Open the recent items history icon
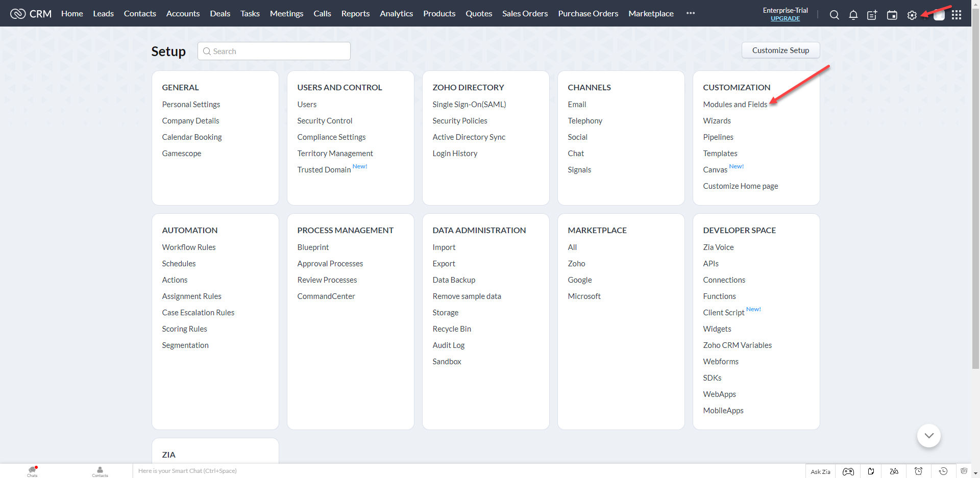The height and width of the screenshot is (478, 980). coord(943,471)
